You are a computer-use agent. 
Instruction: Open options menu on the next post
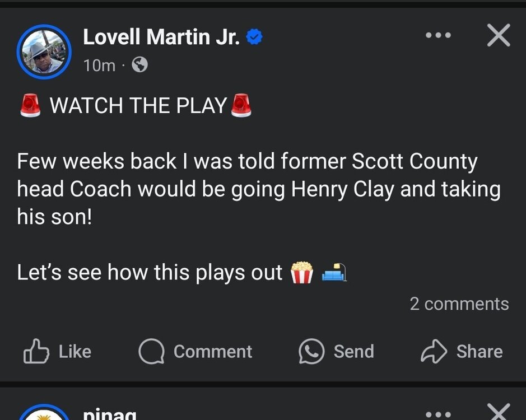pos(438,414)
